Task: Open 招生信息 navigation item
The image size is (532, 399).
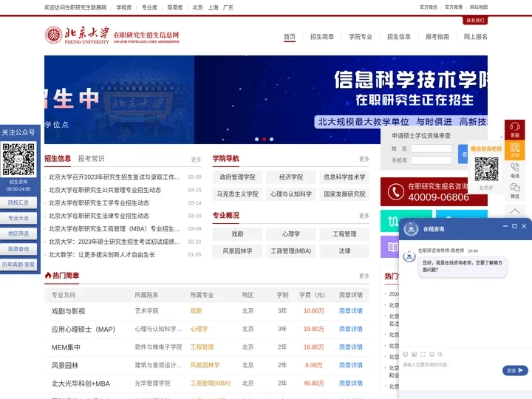Action: tap(399, 37)
